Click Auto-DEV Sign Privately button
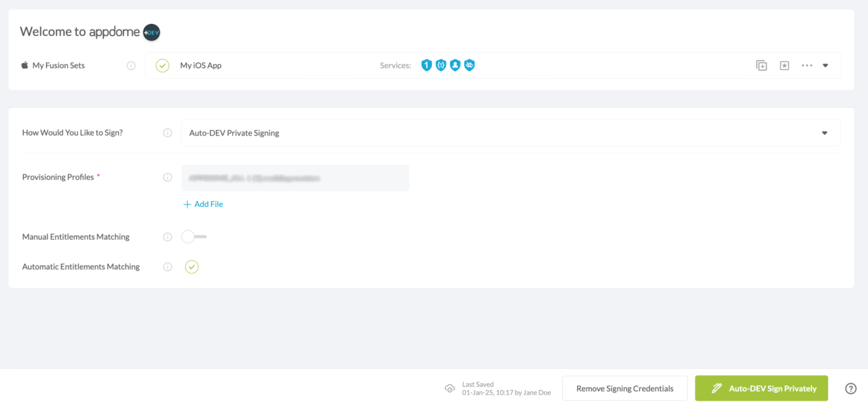Screen dimensions: 868x406 coord(761,387)
